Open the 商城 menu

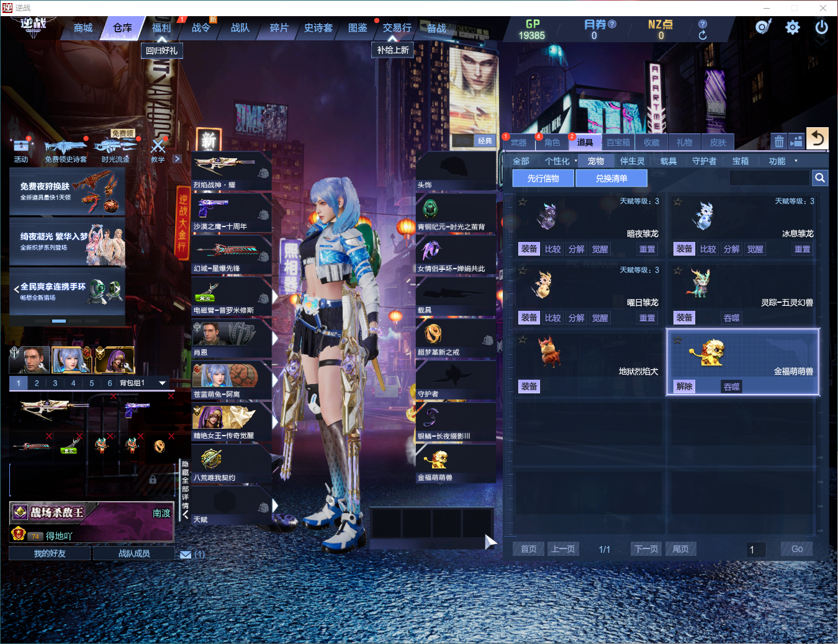(x=83, y=28)
